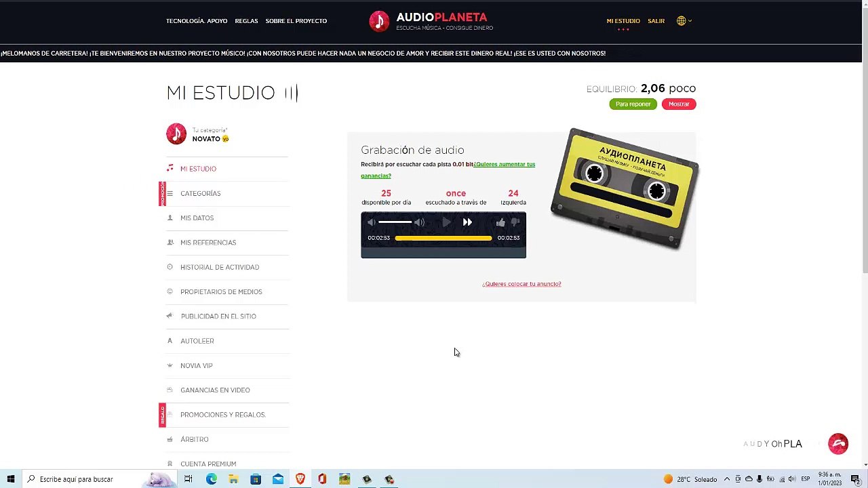Click the people icon beside Mis Referencias
The height and width of the screenshot is (488, 868).
(170, 242)
